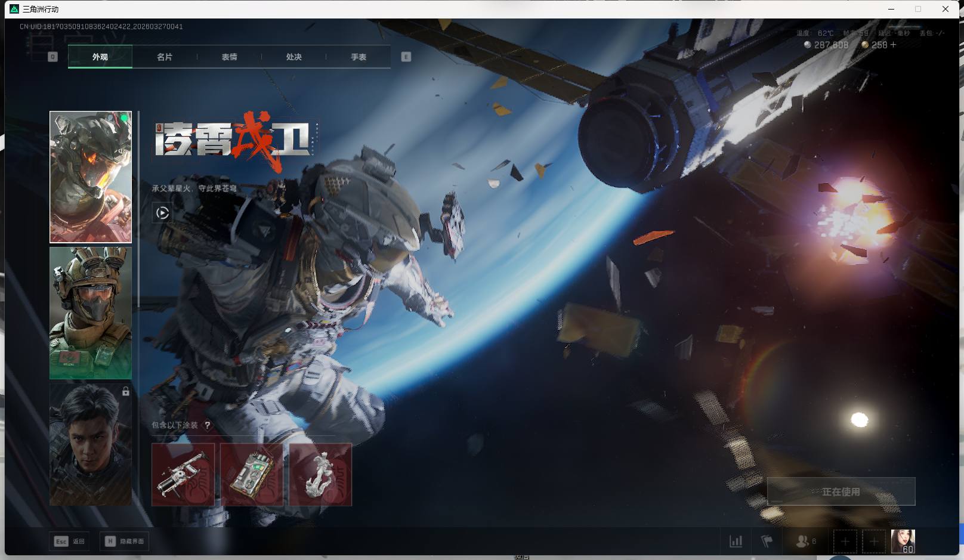
Task: Click the 承父辈星火、守此界苍穹 tagline text
Action: tap(194, 188)
